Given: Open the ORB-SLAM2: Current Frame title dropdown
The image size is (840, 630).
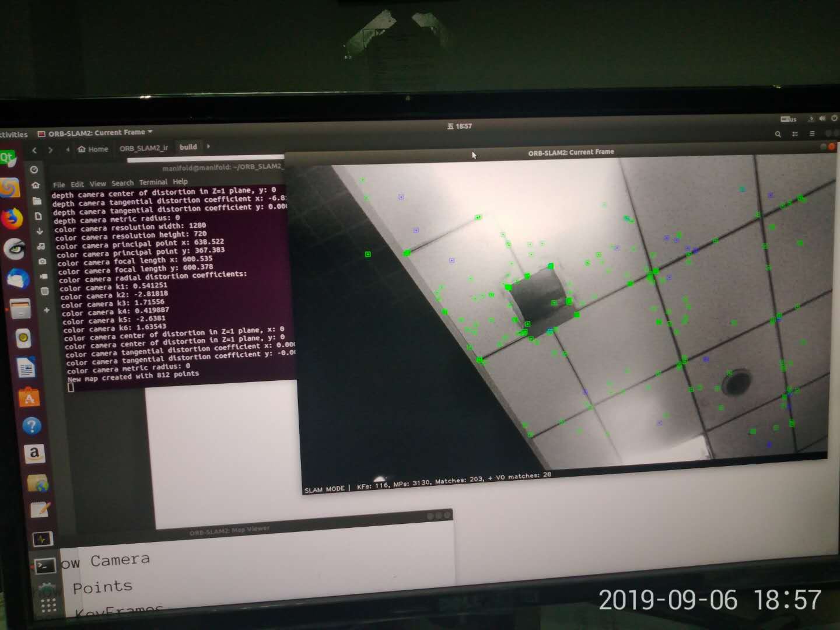Looking at the screenshot, I should click(x=149, y=132).
